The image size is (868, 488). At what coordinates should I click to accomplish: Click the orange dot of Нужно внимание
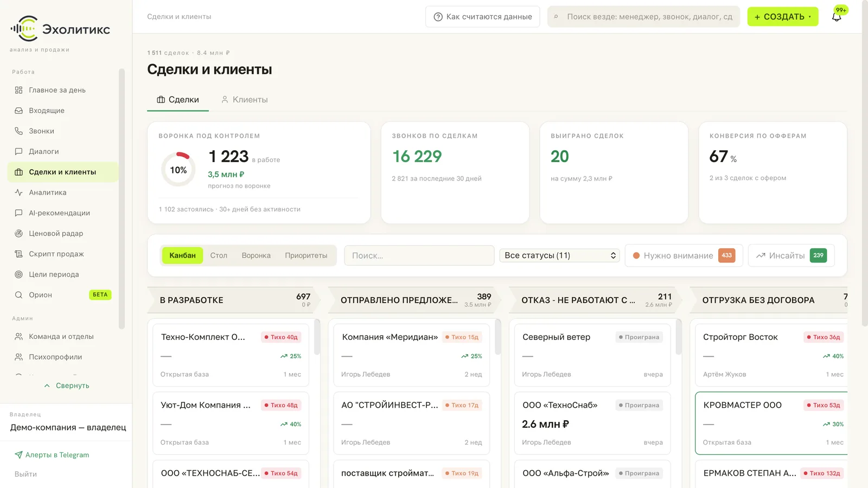coord(636,256)
